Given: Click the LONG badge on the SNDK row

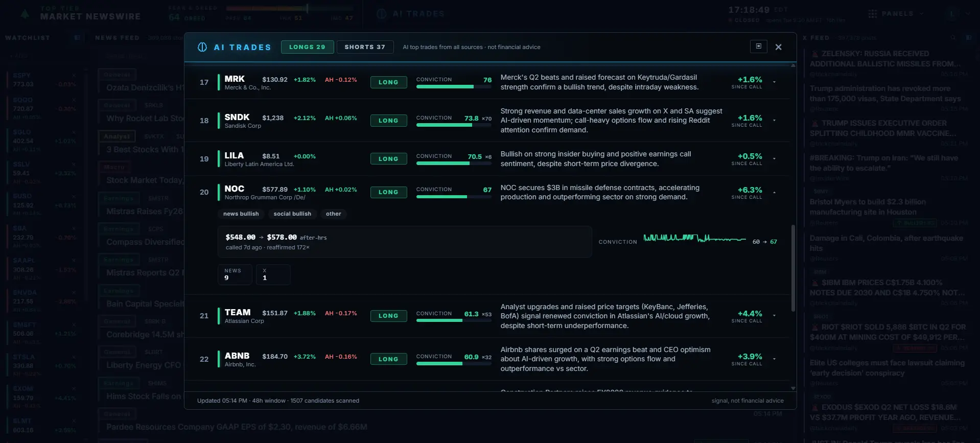Looking at the screenshot, I should pos(388,121).
